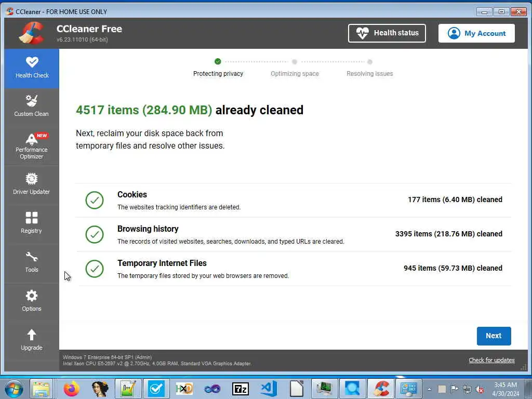
Task: Open the 7-Zip taskbar icon
Action: (x=240, y=389)
